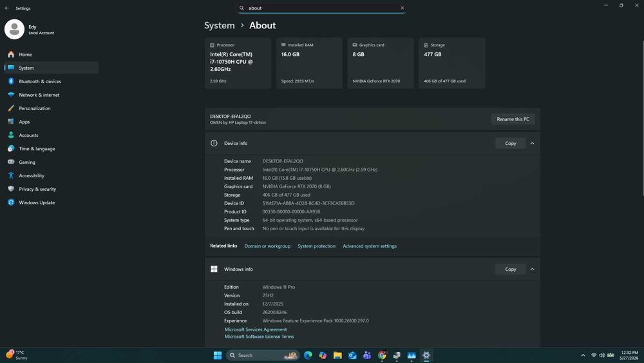Show hidden system tray icons

(x=583, y=355)
